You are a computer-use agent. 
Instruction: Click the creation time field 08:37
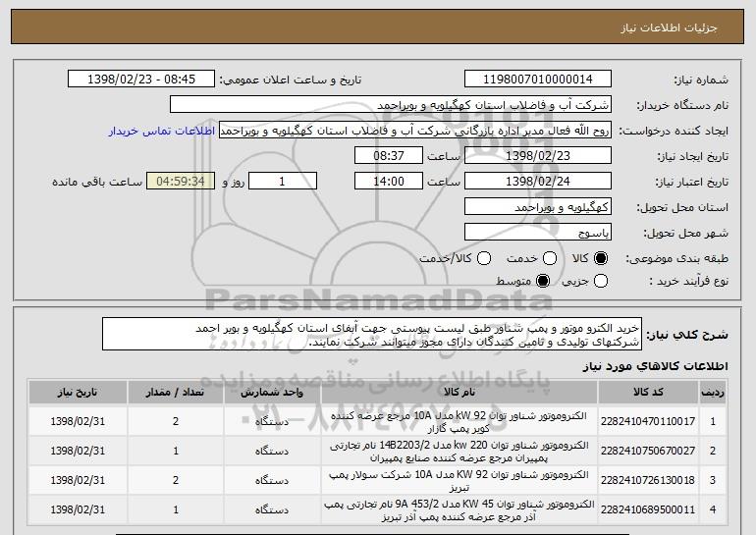389,156
